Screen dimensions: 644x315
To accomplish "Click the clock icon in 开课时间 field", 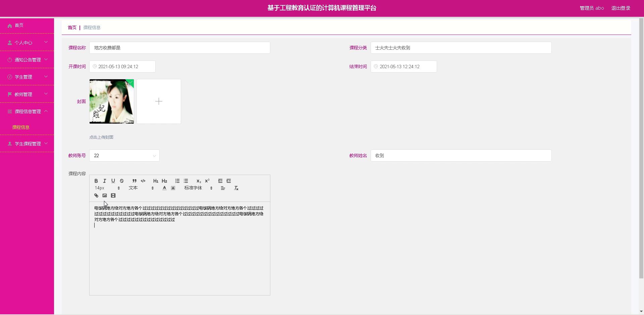I will click(95, 66).
